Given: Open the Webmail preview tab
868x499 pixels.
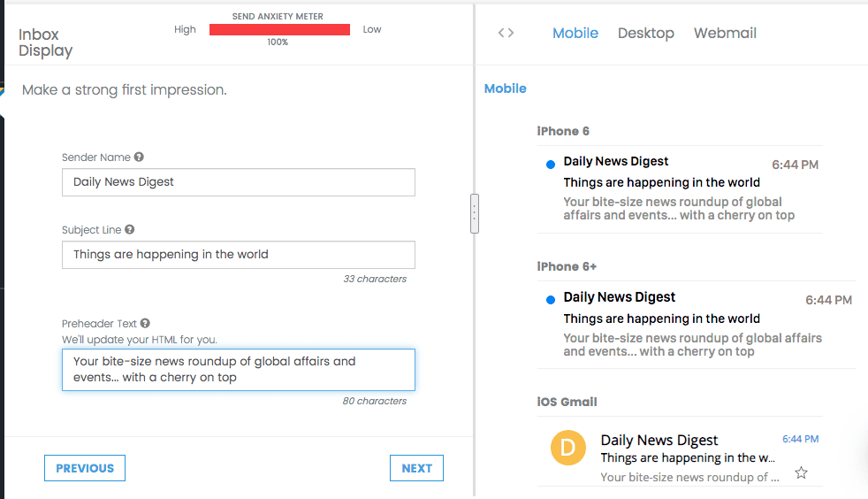Looking at the screenshot, I should [x=725, y=33].
